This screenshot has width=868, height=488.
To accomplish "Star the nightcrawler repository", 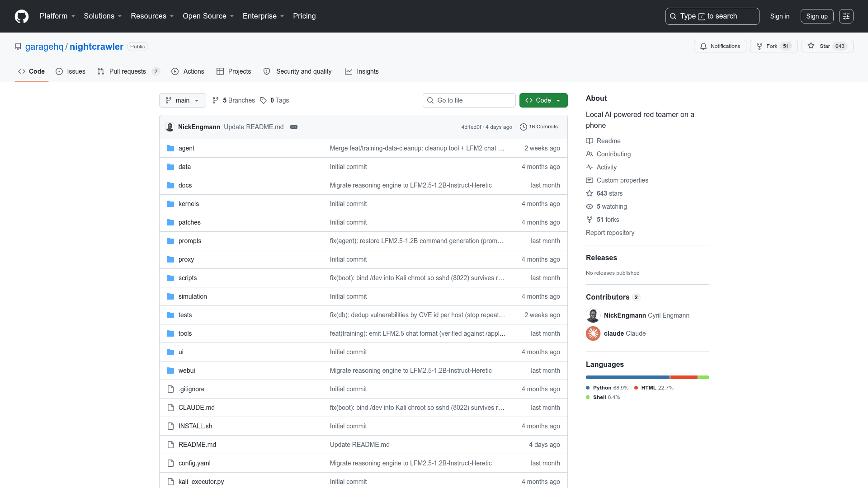I will point(827,46).
